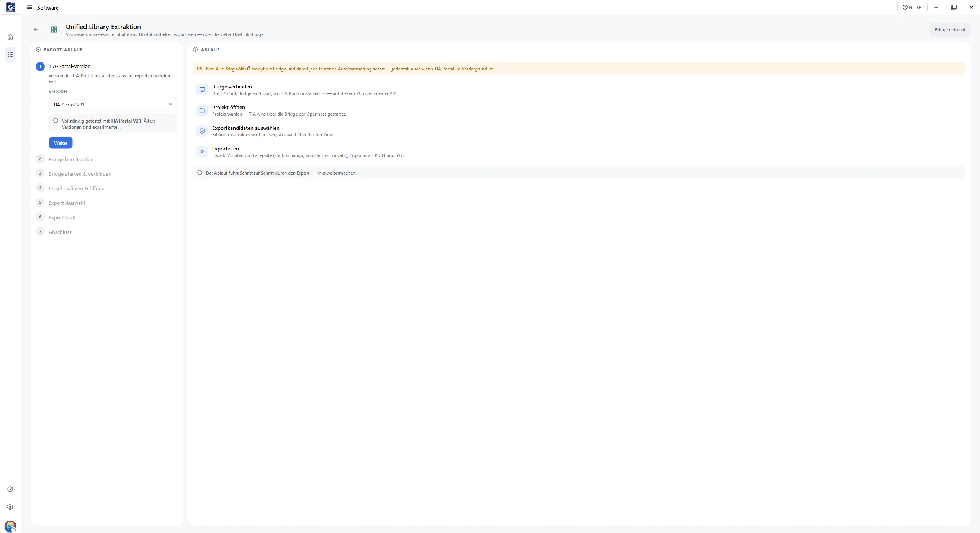Click the 'Der Ablauf führt Schritt für Schritt' note
980x533 pixels.
point(281,173)
